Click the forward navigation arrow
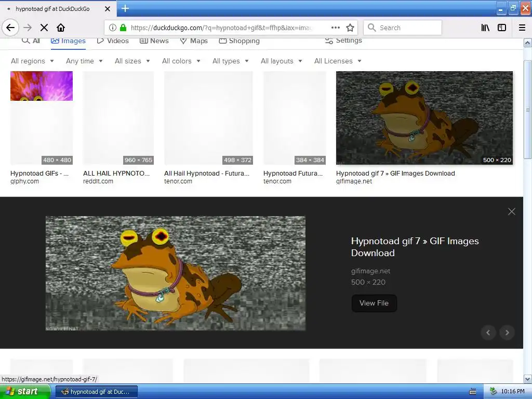 pos(28,28)
